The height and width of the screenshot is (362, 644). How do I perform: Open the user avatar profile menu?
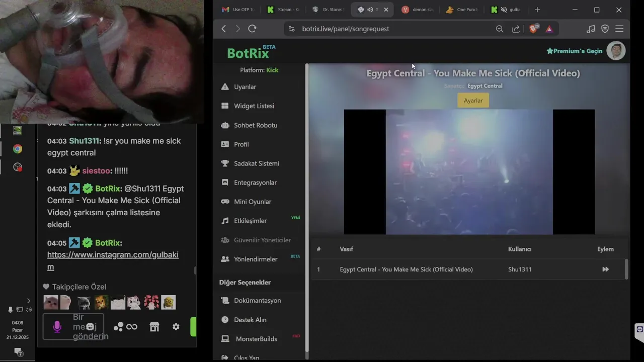click(616, 51)
